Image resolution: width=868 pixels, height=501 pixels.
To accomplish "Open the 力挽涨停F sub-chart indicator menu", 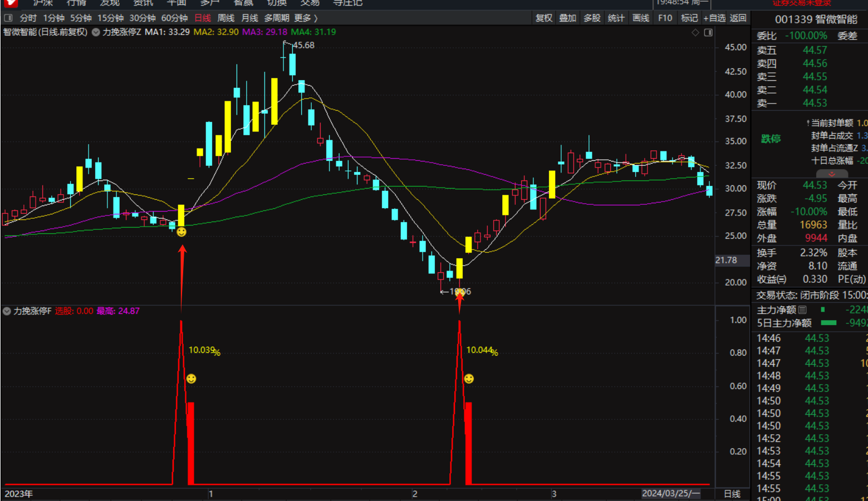I will (7, 311).
